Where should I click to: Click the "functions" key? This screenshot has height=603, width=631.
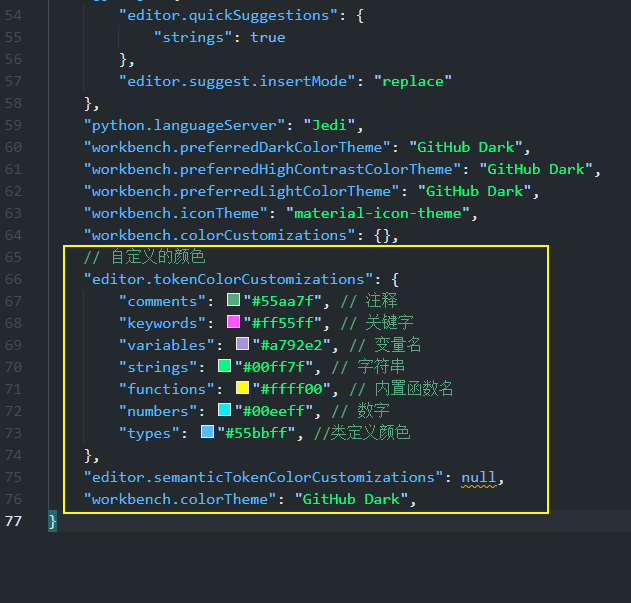pyautogui.click(x=167, y=389)
